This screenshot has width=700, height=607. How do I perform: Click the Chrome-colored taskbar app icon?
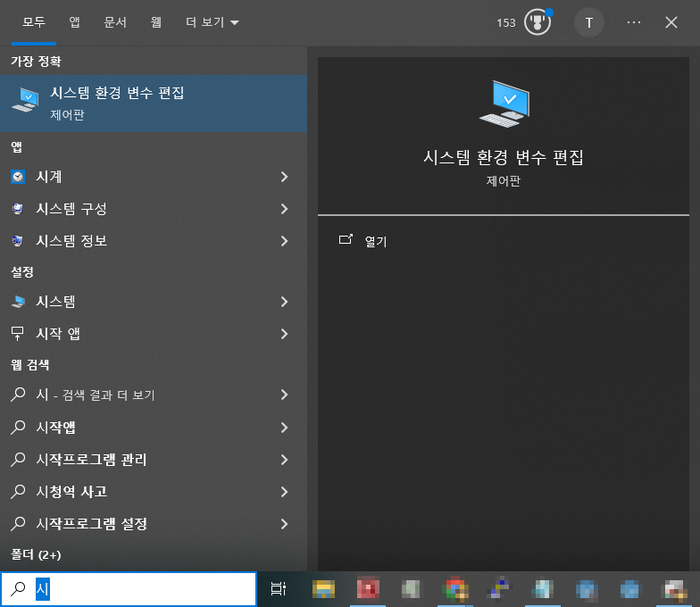click(x=455, y=589)
